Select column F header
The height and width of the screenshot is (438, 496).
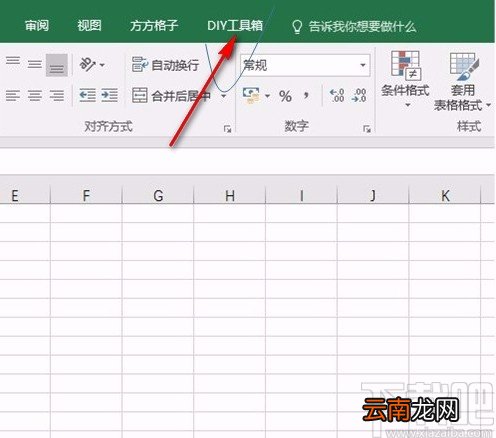(86, 196)
